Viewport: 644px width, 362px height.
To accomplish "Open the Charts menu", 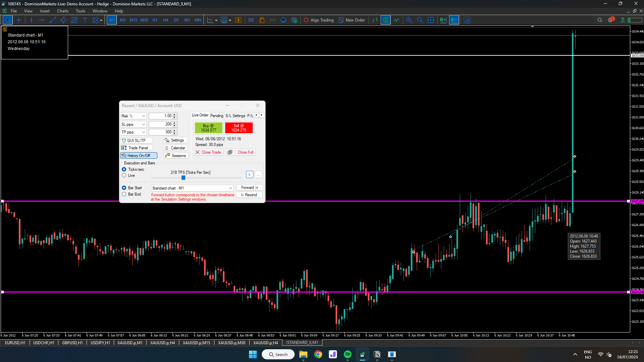I will point(63,11).
